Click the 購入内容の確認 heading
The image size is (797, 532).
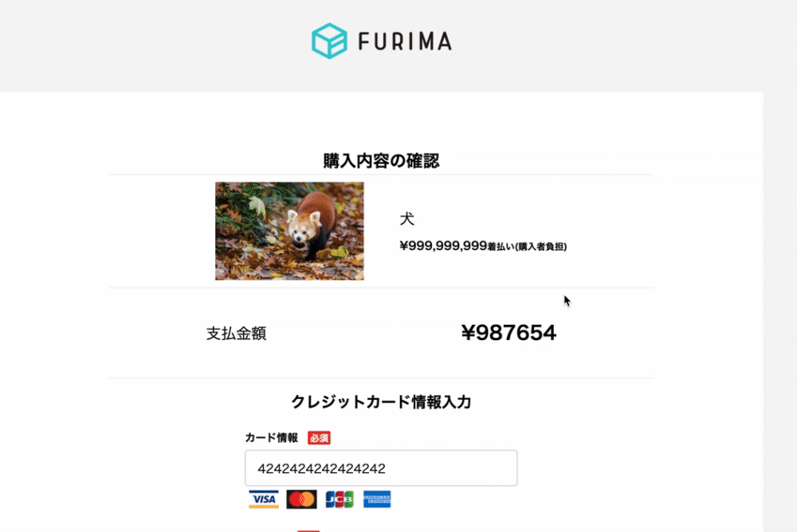(x=381, y=161)
